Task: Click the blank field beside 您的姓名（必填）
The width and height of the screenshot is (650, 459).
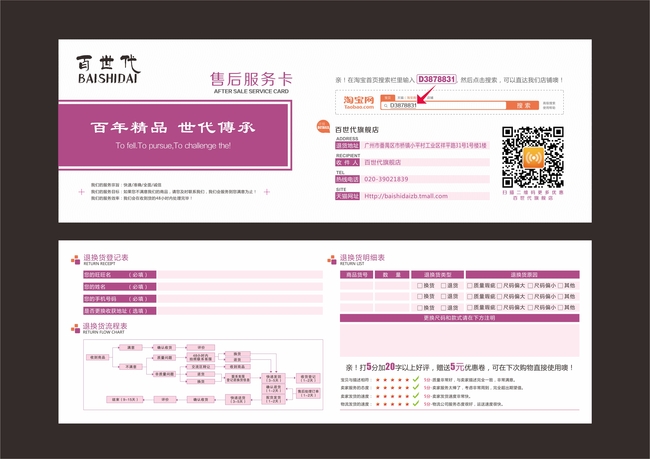Action: click(240, 287)
